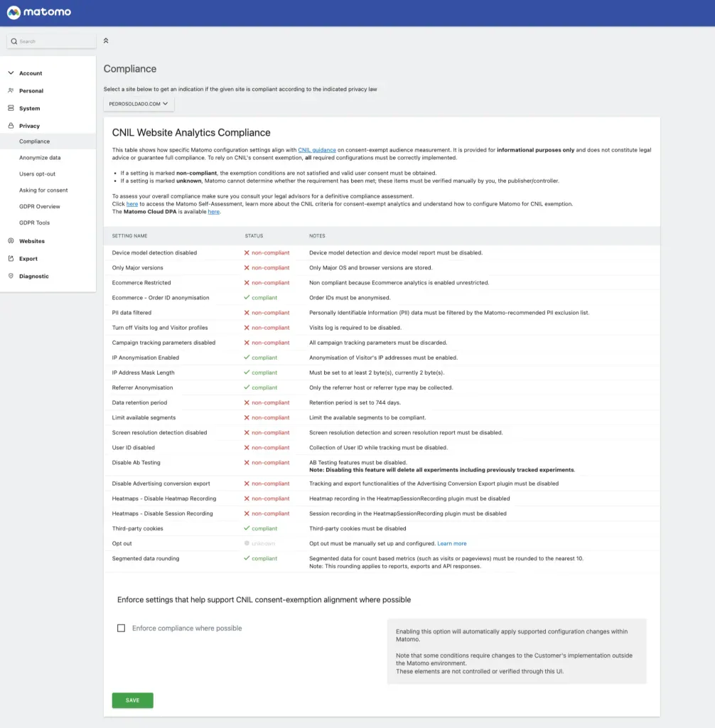The image size is (715, 728).
Task: Click the double-chevron collapse control above Compliance
Action: click(x=106, y=41)
